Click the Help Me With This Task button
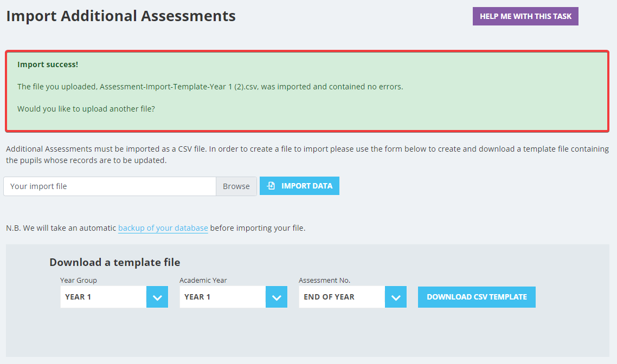The width and height of the screenshot is (617, 364). [525, 16]
